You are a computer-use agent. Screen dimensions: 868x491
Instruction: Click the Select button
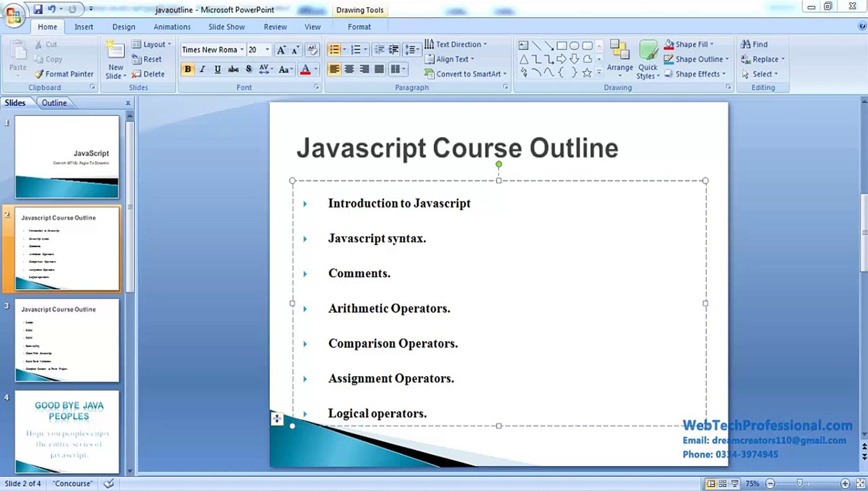(760, 74)
